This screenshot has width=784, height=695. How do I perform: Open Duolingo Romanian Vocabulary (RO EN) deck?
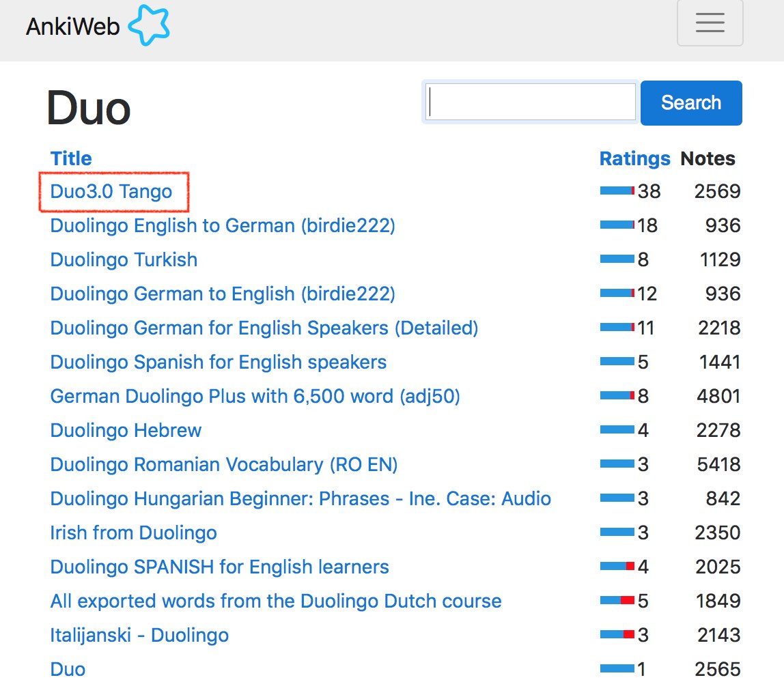224,464
